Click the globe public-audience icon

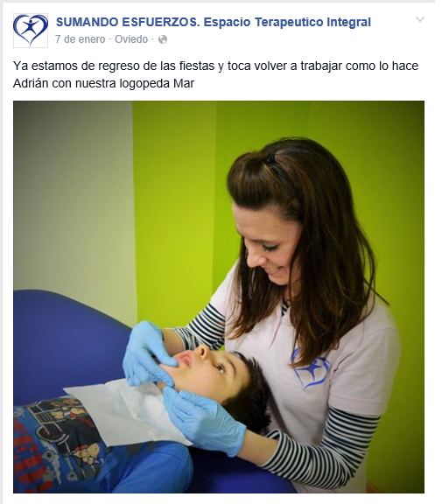(163, 39)
